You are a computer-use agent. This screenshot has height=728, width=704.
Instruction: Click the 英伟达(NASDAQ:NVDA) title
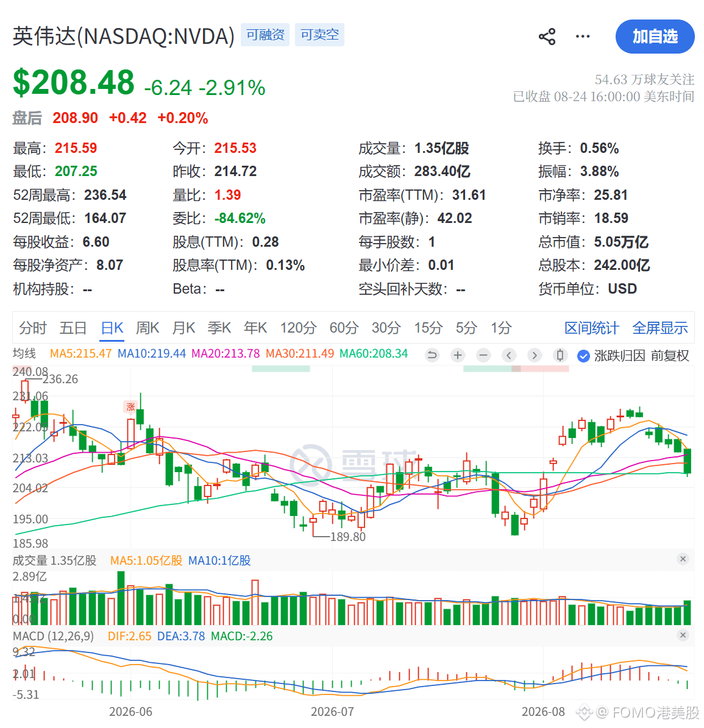124,36
